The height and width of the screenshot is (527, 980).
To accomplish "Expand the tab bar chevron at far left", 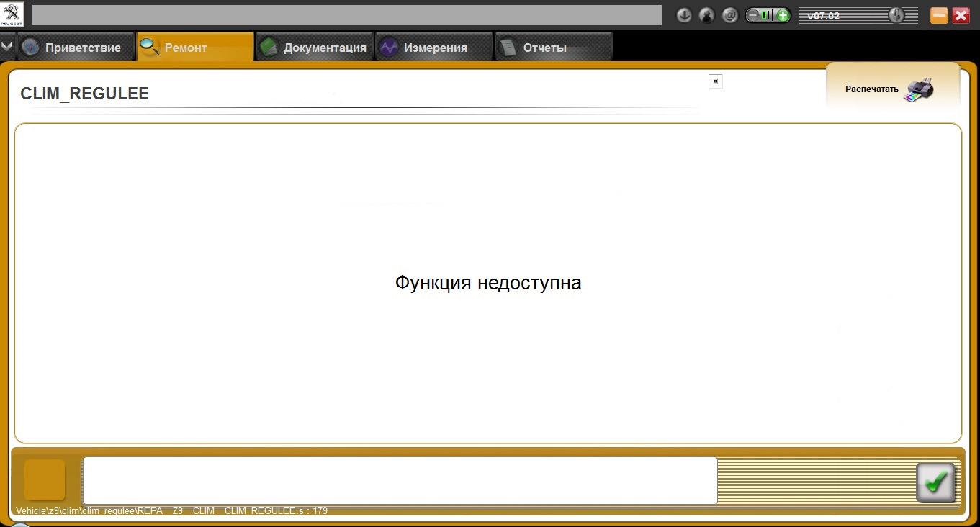I will 6,47.
